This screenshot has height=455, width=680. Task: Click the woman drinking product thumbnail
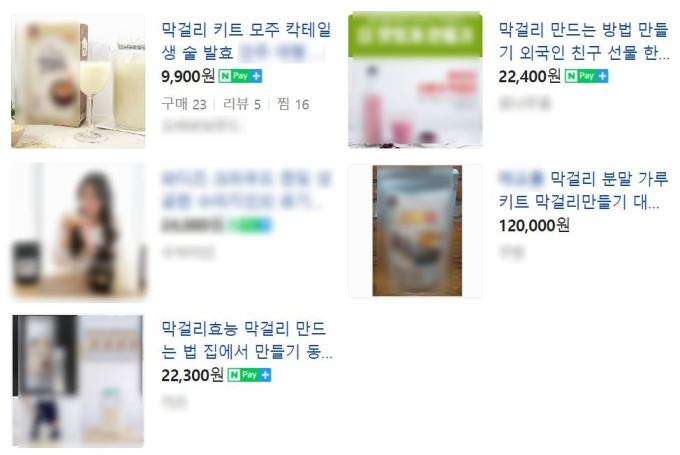(x=78, y=231)
